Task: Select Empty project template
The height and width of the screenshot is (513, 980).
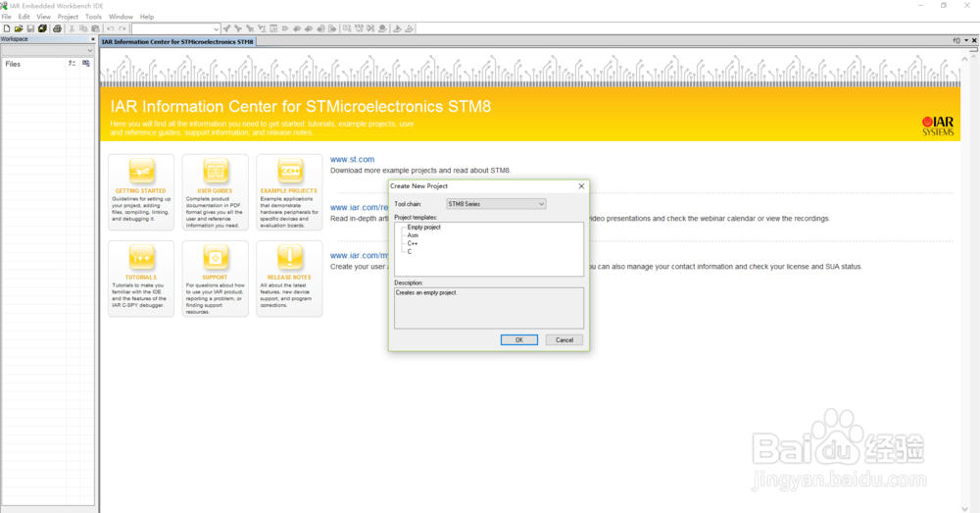Action: click(x=423, y=228)
